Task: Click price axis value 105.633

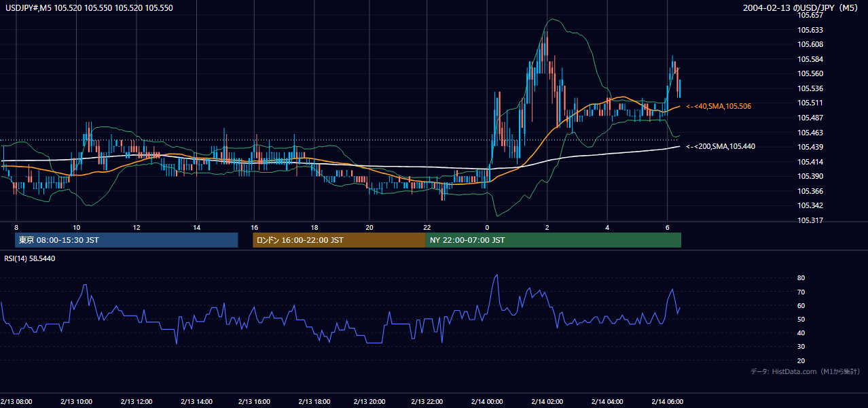Action: 811,30
